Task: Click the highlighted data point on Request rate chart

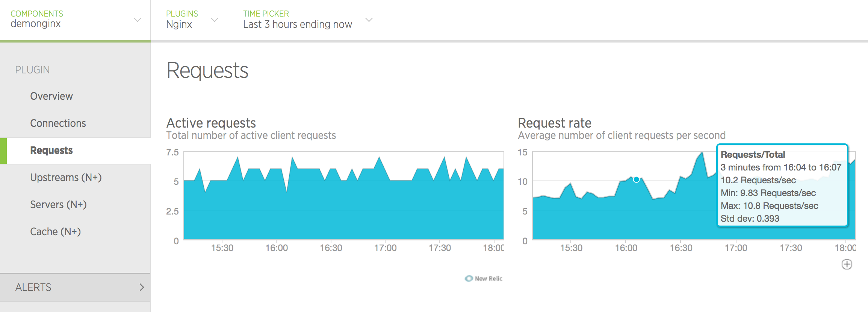Action: (x=636, y=180)
